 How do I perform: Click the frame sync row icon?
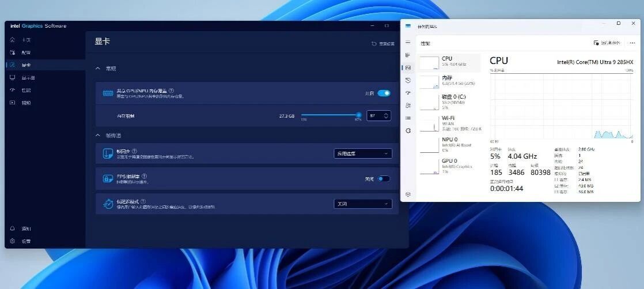click(x=108, y=154)
